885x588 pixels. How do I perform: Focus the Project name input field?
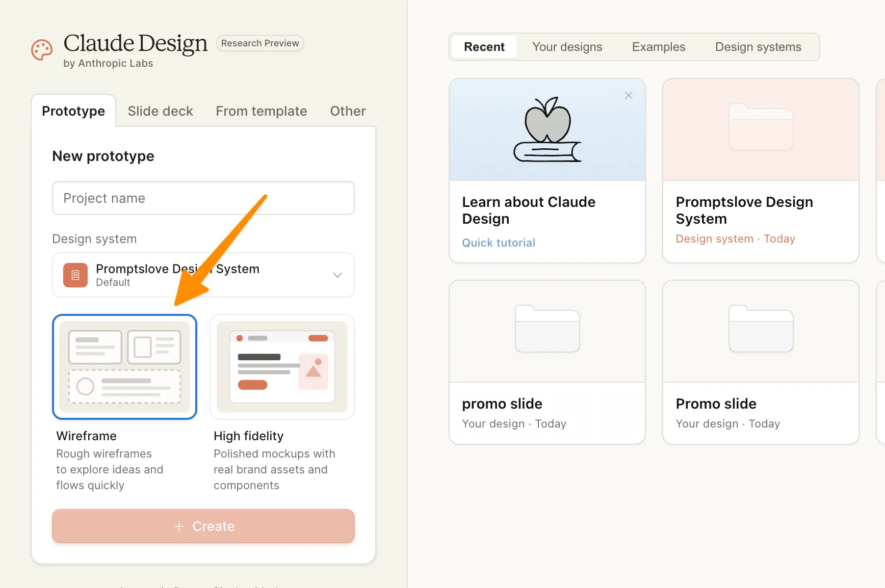[x=203, y=198]
